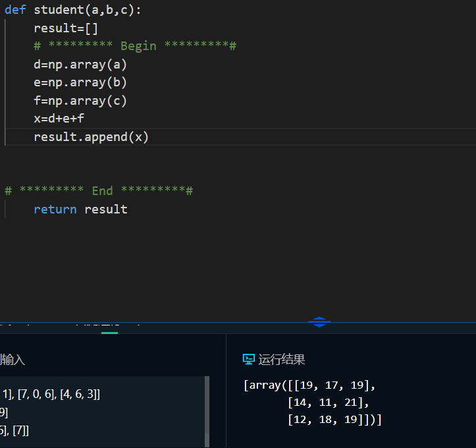Select the tab with the green underline
The width and height of the screenshot is (476, 448).
click(x=109, y=329)
